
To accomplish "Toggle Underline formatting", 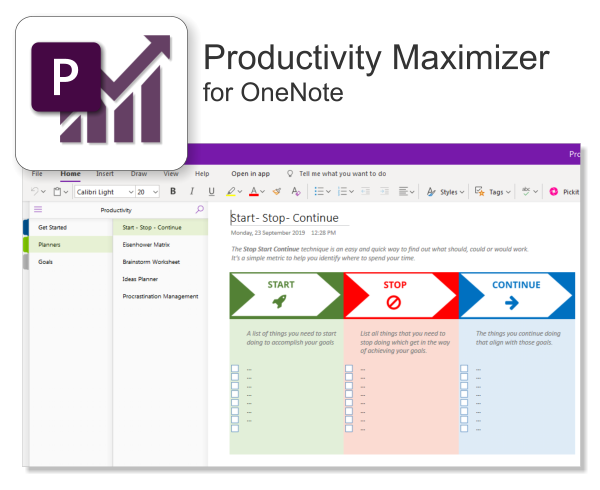I will pyautogui.click(x=211, y=191).
